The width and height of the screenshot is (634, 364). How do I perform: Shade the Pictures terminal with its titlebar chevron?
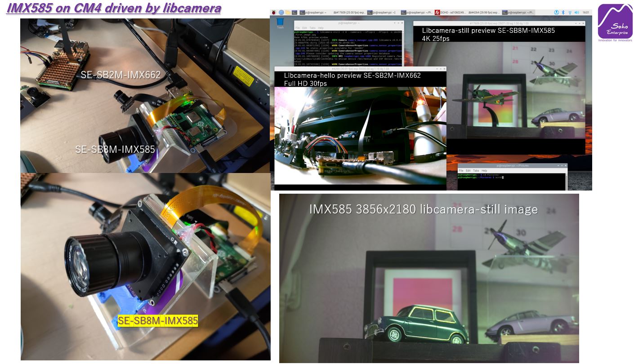point(558,165)
